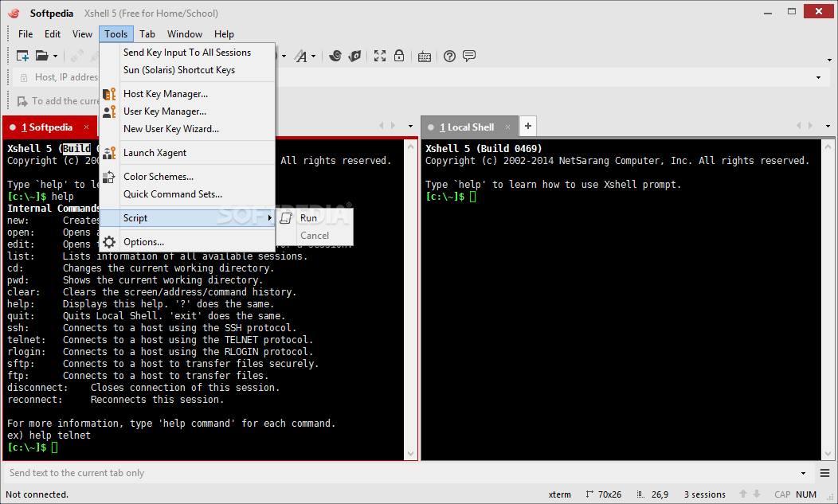Open the right pane tab list dropdown
The image size is (838, 504).
(x=828, y=126)
